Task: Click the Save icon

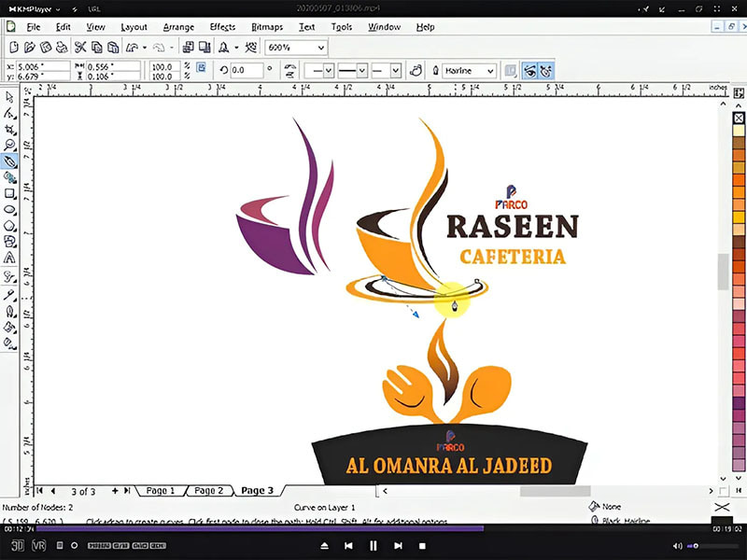Action: click(x=45, y=47)
